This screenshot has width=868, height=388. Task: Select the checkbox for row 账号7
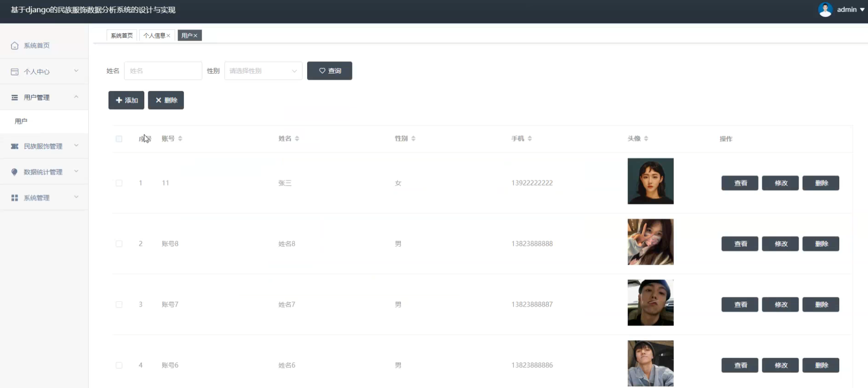click(119, 304)
